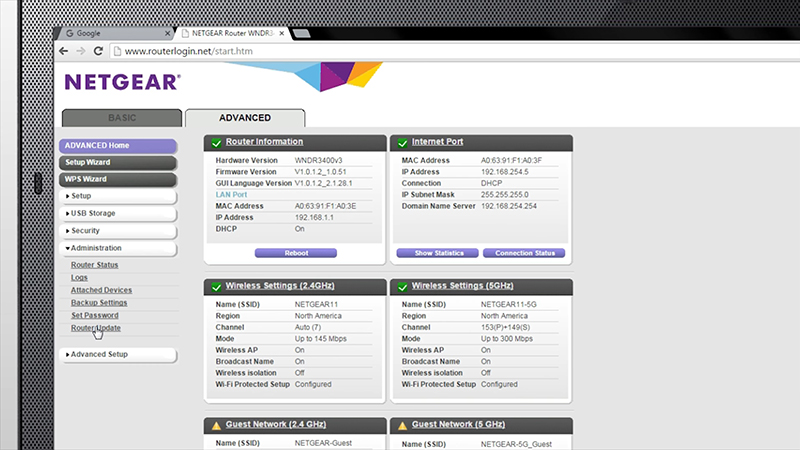The image size is (800, 450).
Task: Click the LAN IP address 192.168.1.1
Action: pos(314,217)
